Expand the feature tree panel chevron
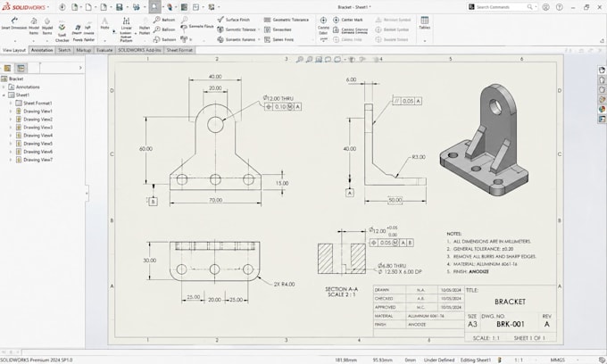607x364 pixels. 80,68
